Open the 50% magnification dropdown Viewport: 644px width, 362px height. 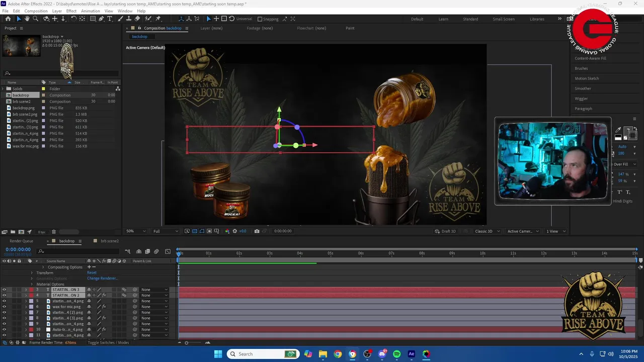point(136,231)
